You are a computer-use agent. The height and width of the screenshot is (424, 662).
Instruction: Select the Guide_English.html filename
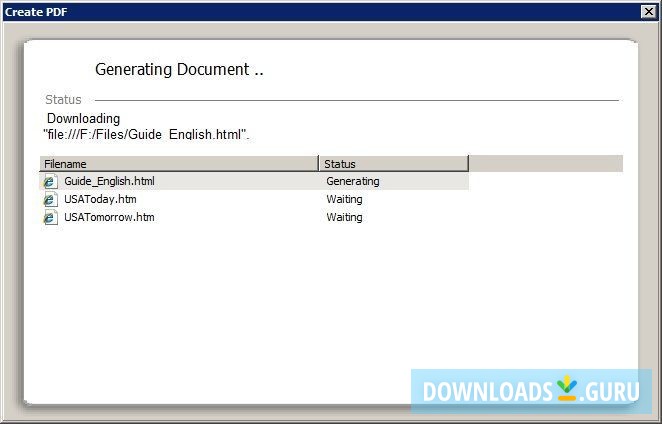point(109,181)
